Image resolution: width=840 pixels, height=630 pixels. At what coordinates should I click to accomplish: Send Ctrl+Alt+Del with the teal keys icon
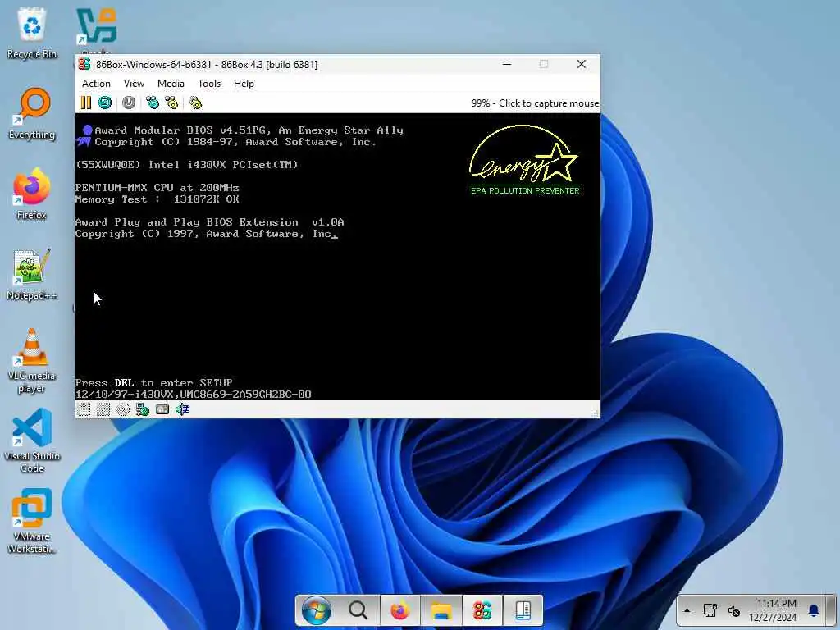tap(153, 103)
